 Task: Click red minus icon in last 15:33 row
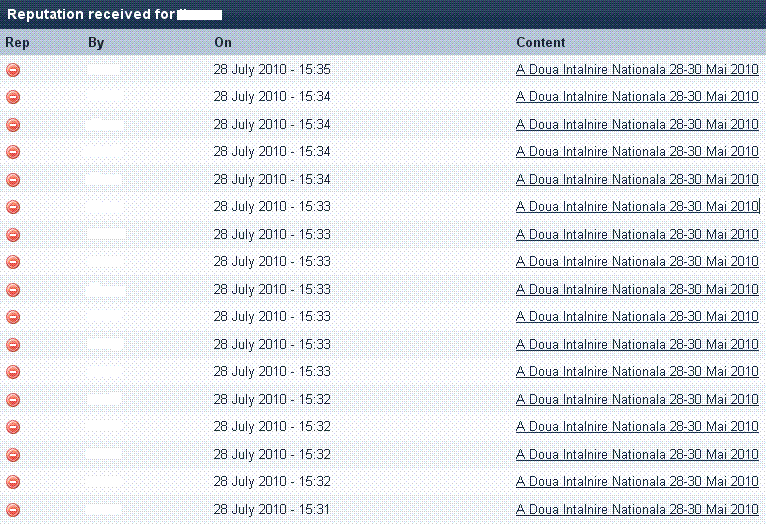(x=13, y=372)
